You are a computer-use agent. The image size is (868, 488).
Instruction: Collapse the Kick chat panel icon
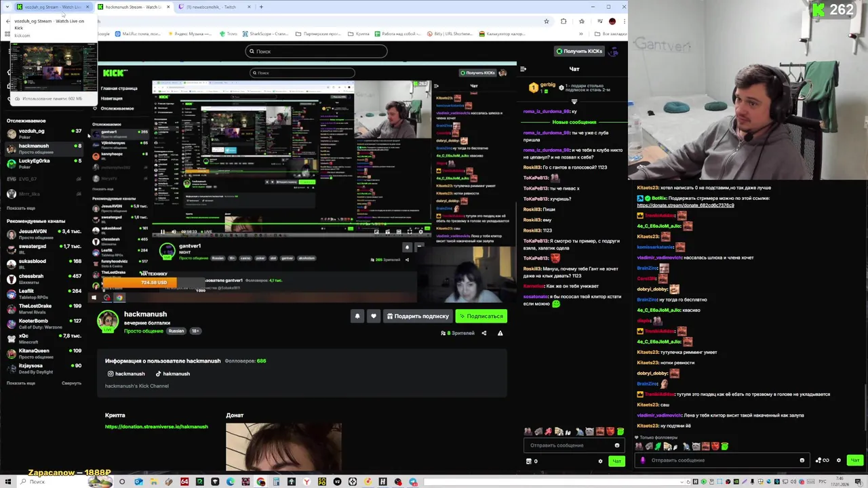tap(523, 68)
